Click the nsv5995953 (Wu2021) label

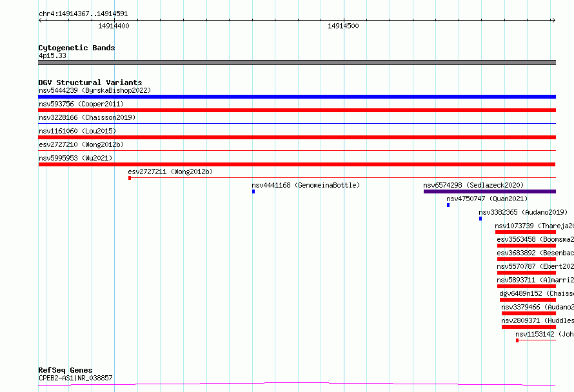click(75, 158)
